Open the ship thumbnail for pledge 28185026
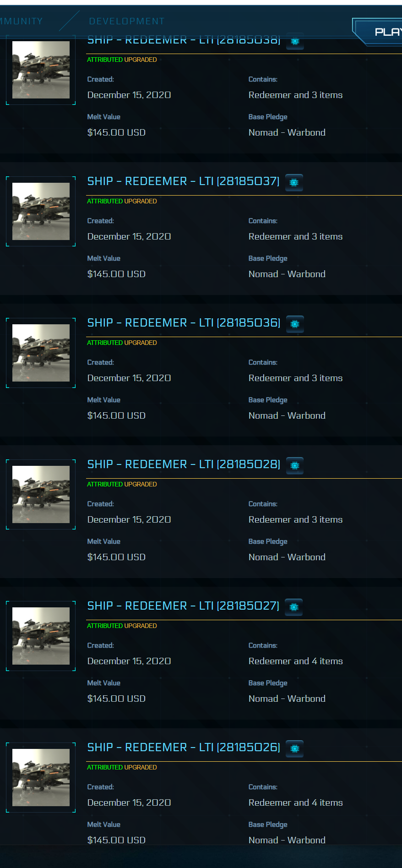The height and width of the screenshot is (868, 402). [x=41, y=777]
